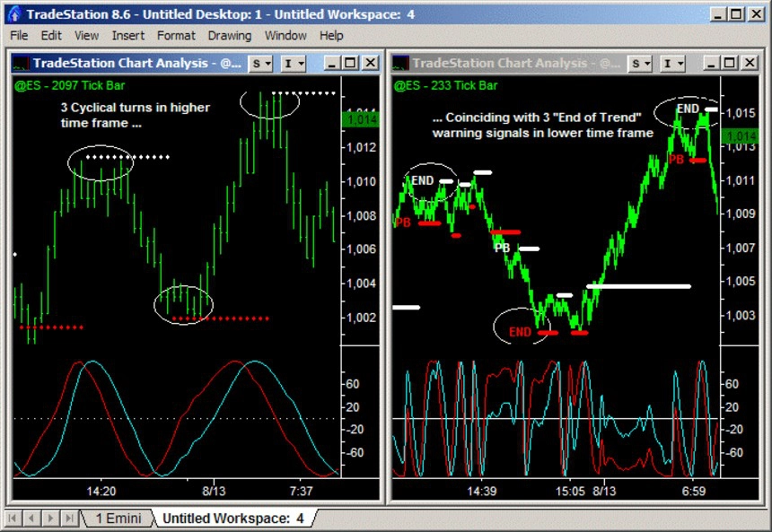Screen dimensions: 772x532
Task: Open the Edit menu
Action: [51, 36]
